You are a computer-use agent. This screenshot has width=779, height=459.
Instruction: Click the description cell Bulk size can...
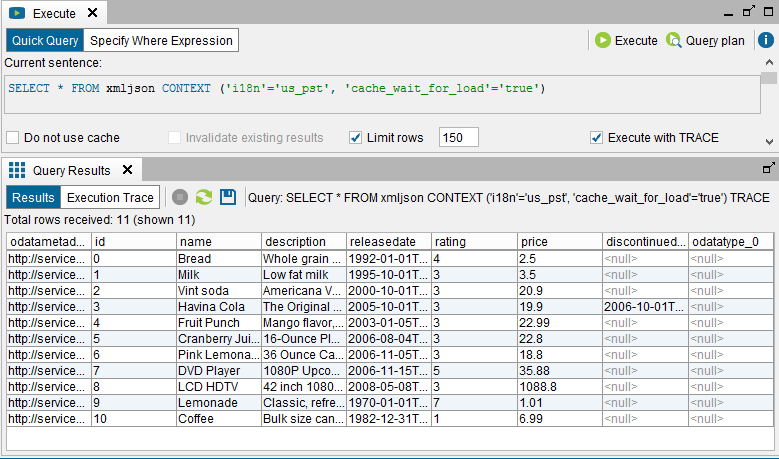pos(304,419)
